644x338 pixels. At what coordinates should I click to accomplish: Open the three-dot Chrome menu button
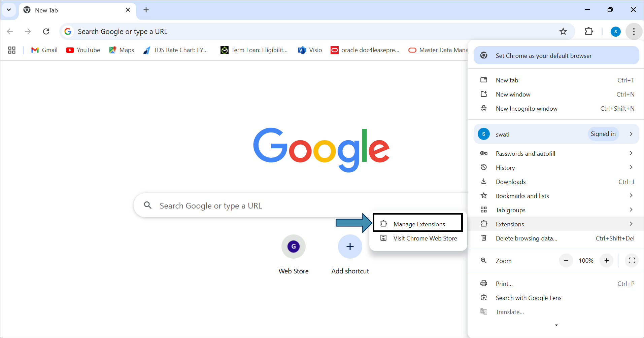[x=634, y=32]
